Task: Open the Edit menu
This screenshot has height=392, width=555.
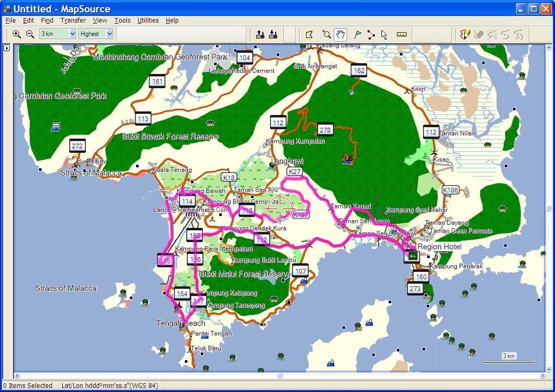Action: point(28,21)
